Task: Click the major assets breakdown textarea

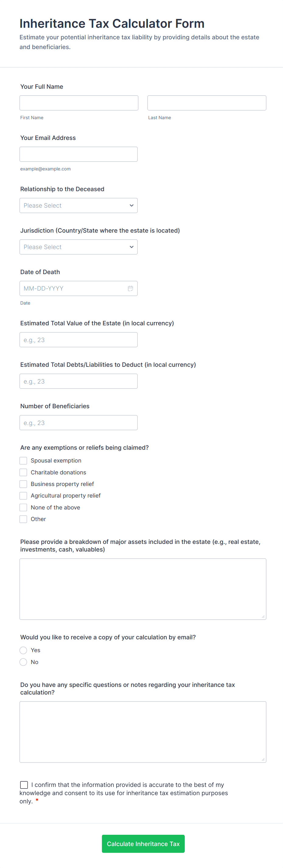Action: pyautogui.click(x=143, y=589)
